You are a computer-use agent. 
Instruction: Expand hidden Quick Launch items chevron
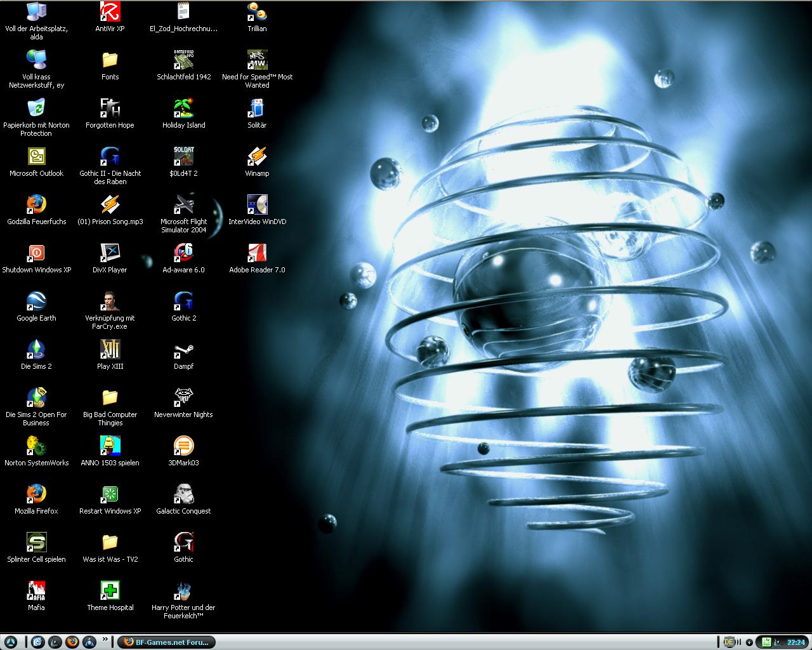point(105,640)
